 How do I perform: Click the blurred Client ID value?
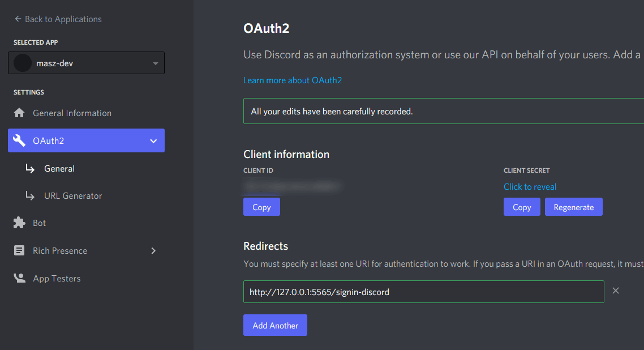(x=293, y=186)
